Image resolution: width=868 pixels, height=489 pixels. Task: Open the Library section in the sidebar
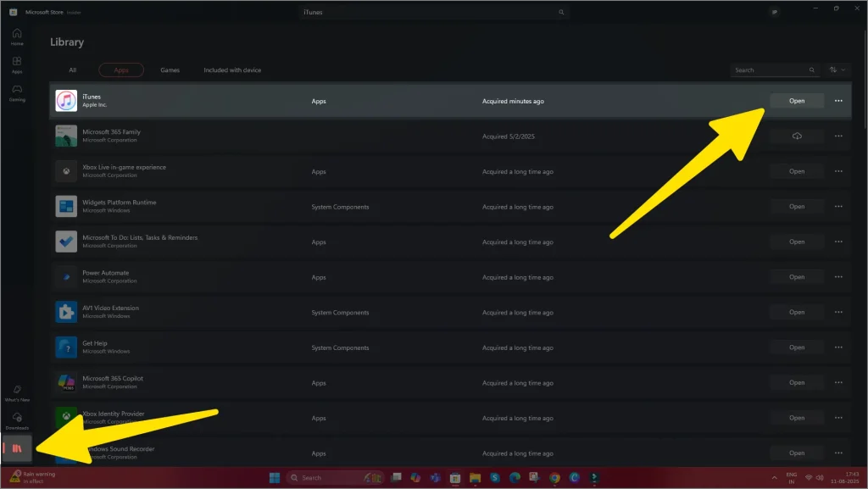click(x=17, y=447)
